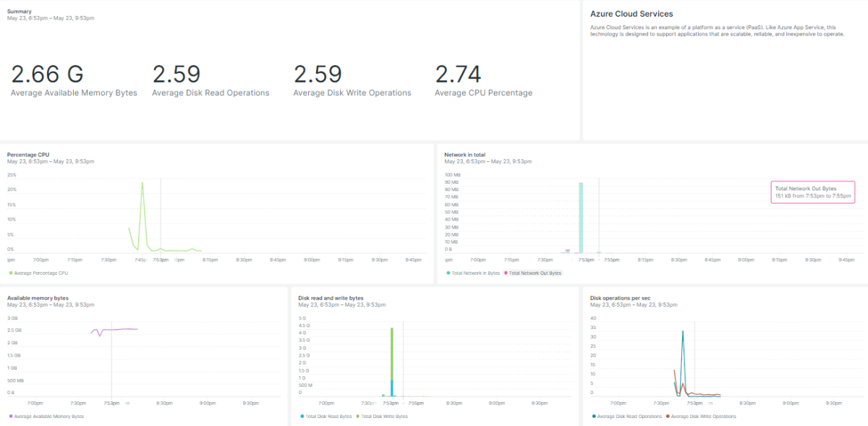Open the Percentage CPU chart title
868x426 pixels.
[28, 154]
